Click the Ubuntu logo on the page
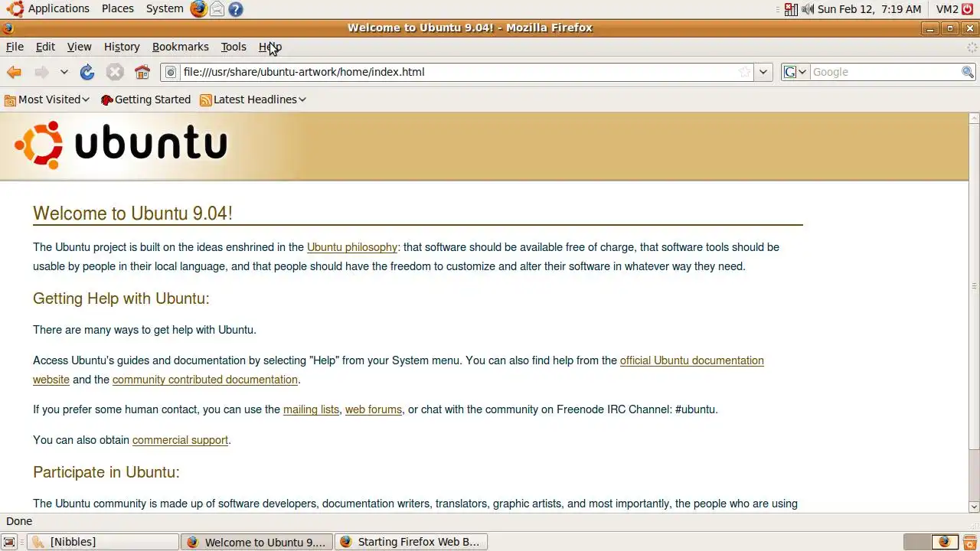The height and width of the screenshot is (551, 980). tap(121, 145)
